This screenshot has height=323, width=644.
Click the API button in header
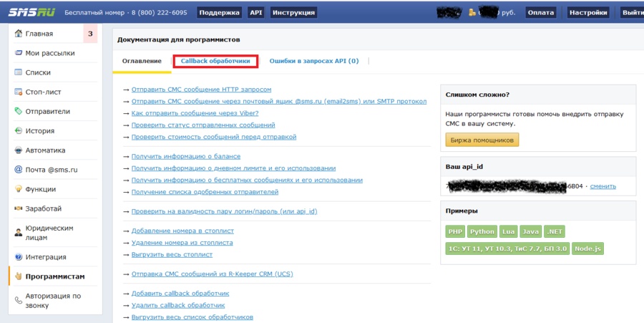tap(256, 12)
